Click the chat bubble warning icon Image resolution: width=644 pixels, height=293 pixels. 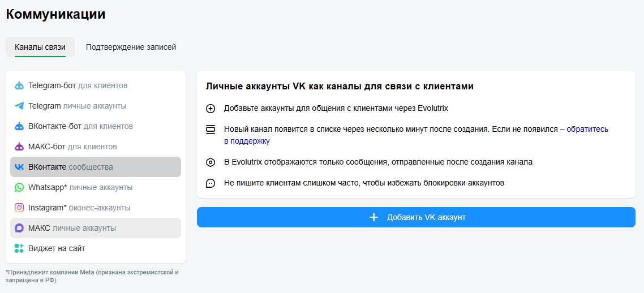[211, 183]
